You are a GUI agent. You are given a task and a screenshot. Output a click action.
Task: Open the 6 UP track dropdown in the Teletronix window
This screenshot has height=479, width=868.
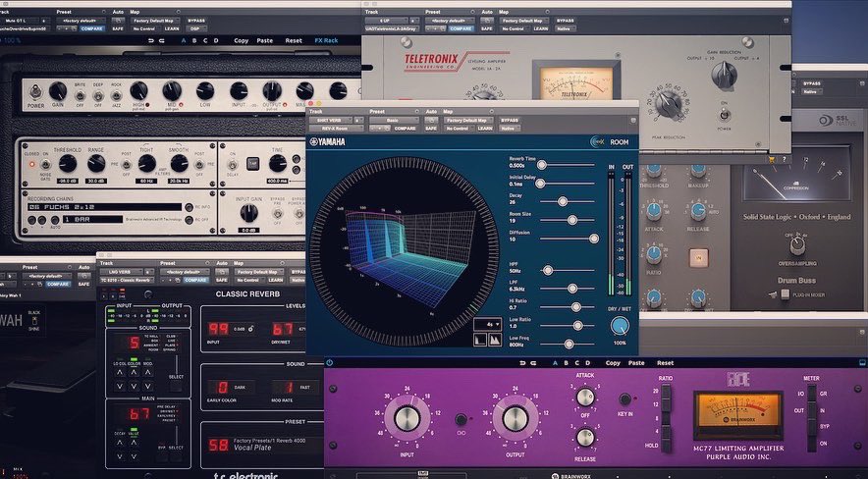(x=387, y=21)
